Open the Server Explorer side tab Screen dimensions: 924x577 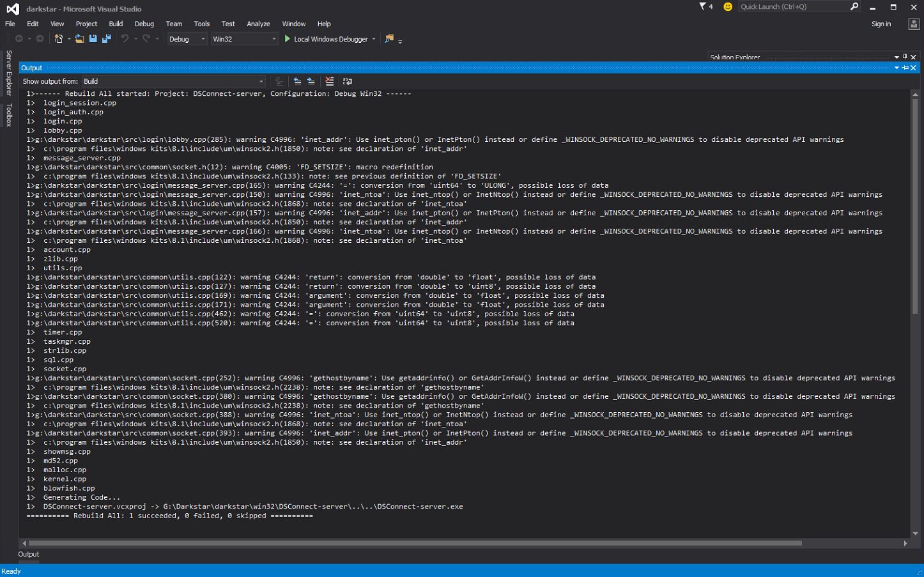(9, 73)
